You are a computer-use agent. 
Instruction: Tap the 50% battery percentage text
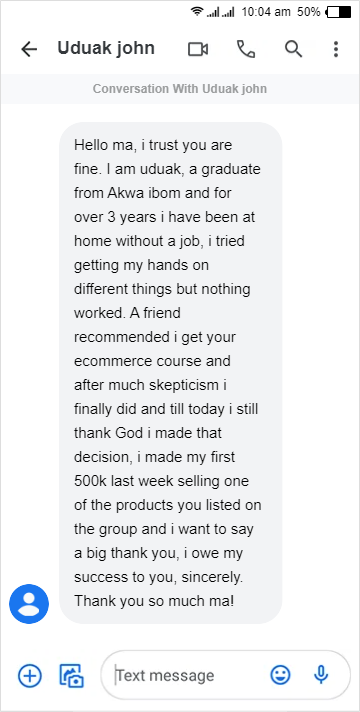pyautogui.click(x=309, y=12)
